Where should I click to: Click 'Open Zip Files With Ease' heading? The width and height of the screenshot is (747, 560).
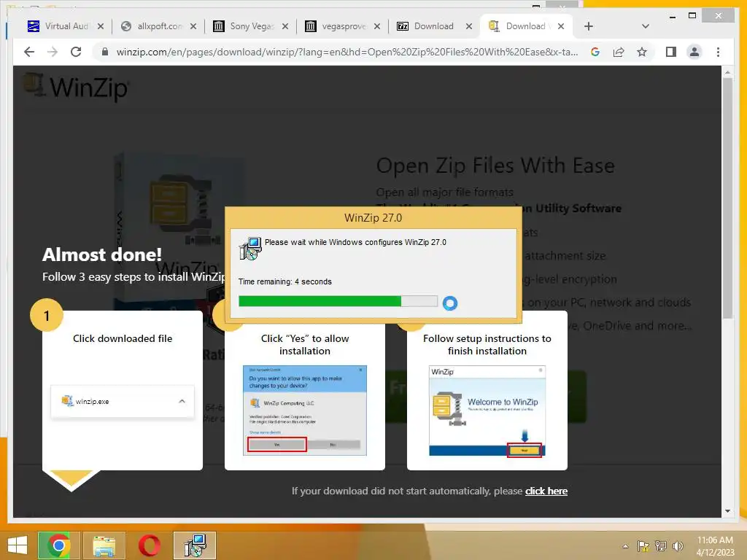point(495,166)
